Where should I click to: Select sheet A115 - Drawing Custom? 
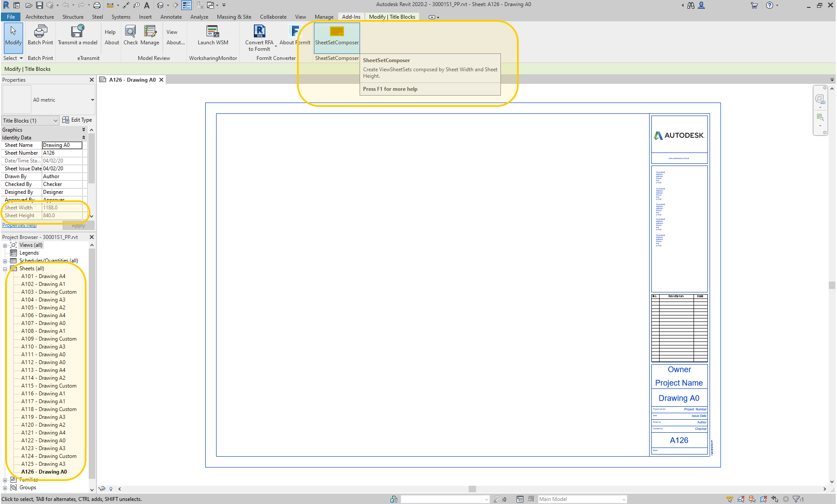point(49,386)
